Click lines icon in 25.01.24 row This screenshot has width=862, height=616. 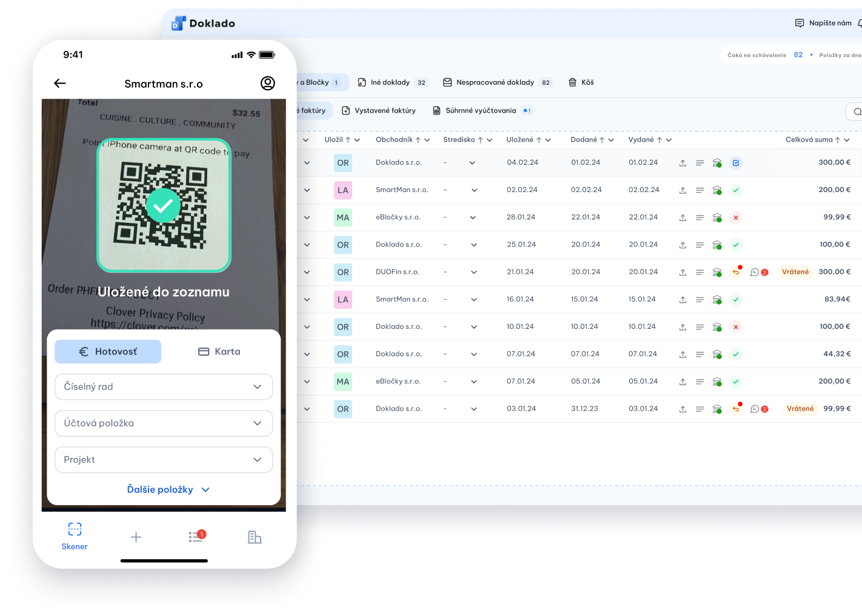700,245
